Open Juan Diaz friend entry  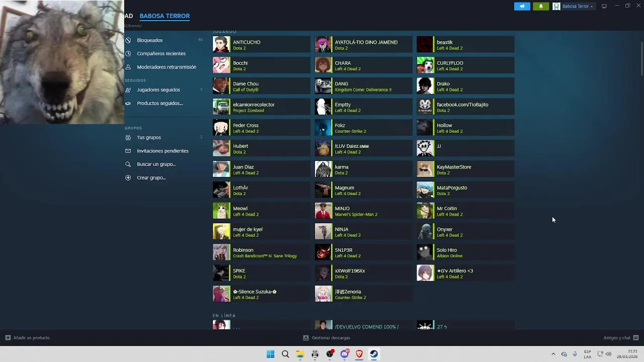pyautogui.click(x=262, y=169)
